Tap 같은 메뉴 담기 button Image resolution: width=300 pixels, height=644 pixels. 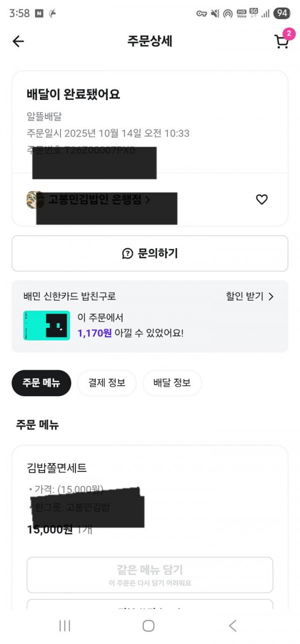point(150,574)
